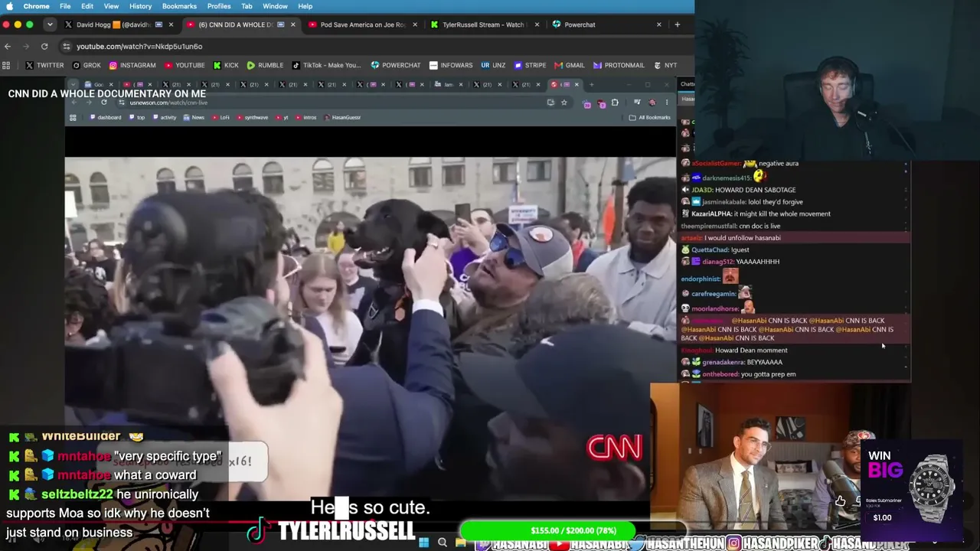Focus the youtube.com address bar
Screen dimensions: 980x551
click(375, 47)
